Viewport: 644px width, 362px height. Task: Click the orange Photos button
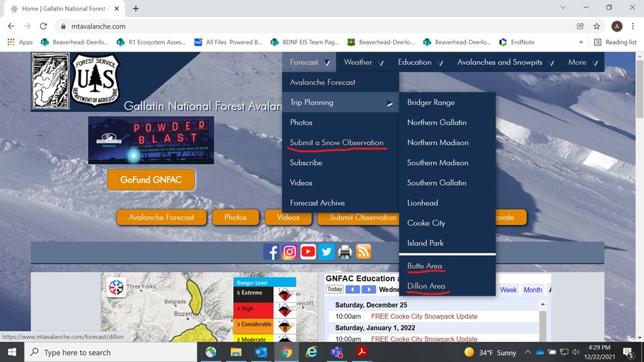tap(235, 217)
